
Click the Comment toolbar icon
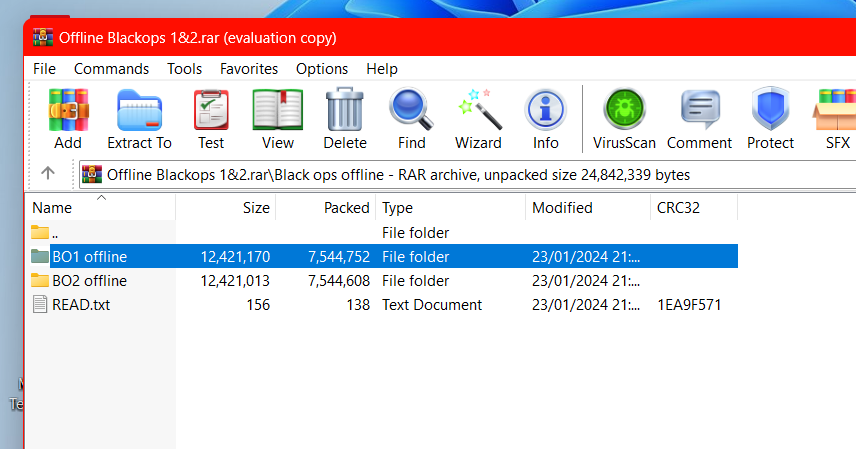click(x=700, y=110)
